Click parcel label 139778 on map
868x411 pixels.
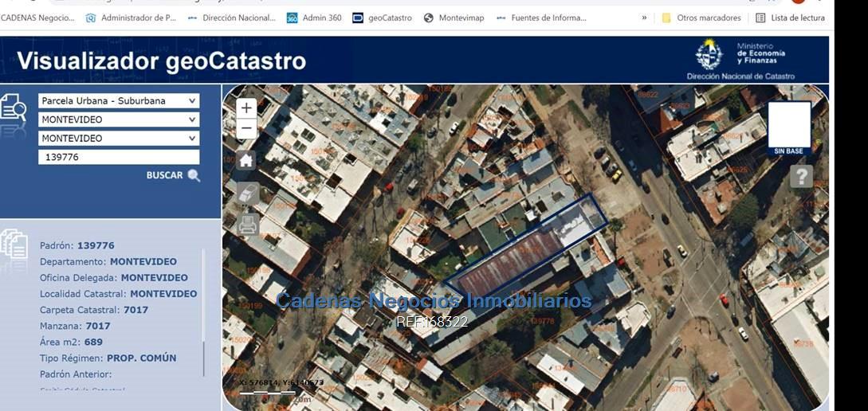pyautogui.click(x=542, y=321)
